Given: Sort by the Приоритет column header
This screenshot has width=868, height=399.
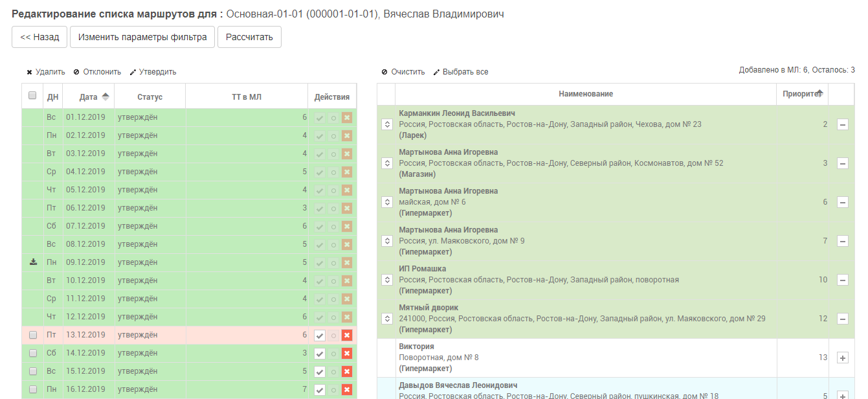Looking at the screenshot, I should tap(801, 94).
